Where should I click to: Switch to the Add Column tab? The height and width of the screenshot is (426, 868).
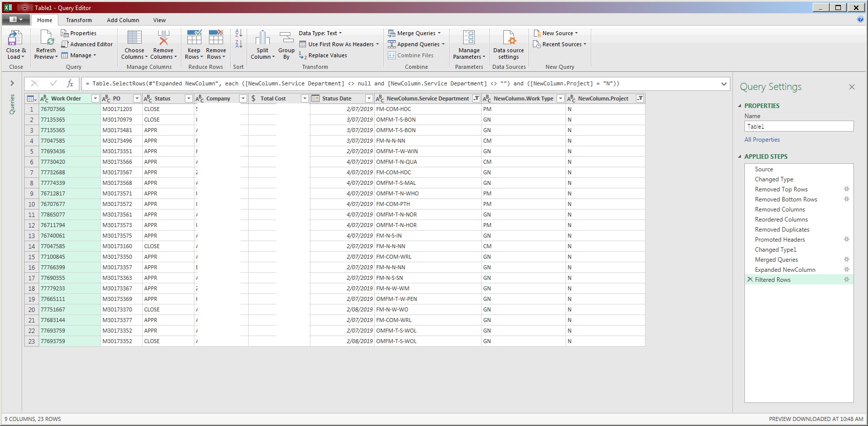click(x=123, y=20)
